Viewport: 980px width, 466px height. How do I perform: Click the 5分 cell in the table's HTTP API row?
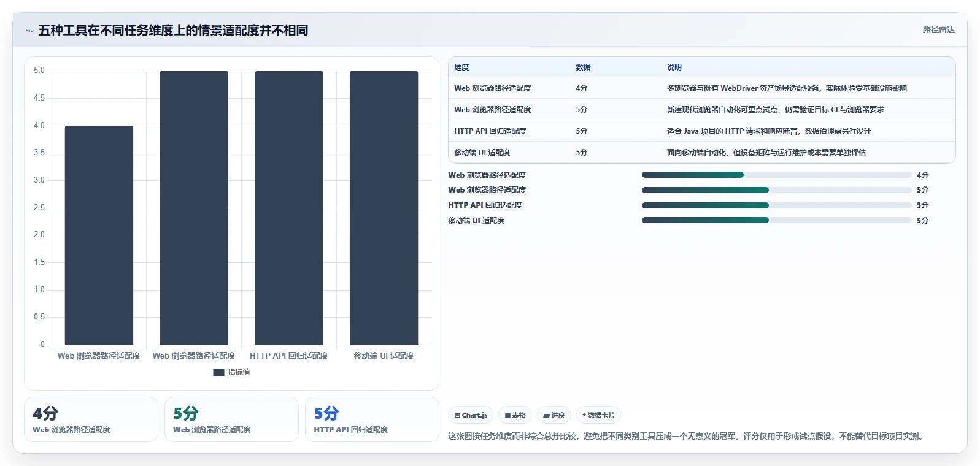click(582, 131)
